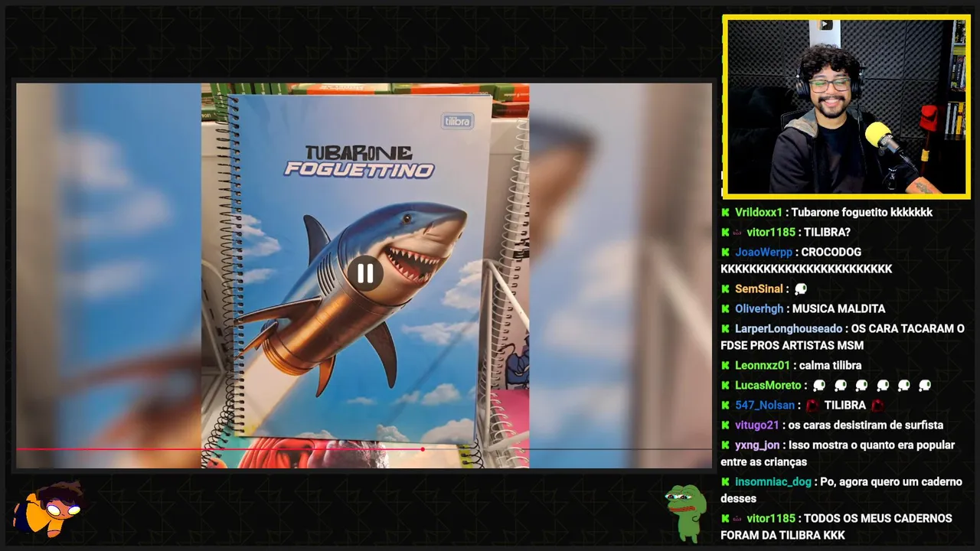This screenshot has height=551, width=980.
Task: Open Leonnxz01's chat profile
Action: click(x=763, y=366)
